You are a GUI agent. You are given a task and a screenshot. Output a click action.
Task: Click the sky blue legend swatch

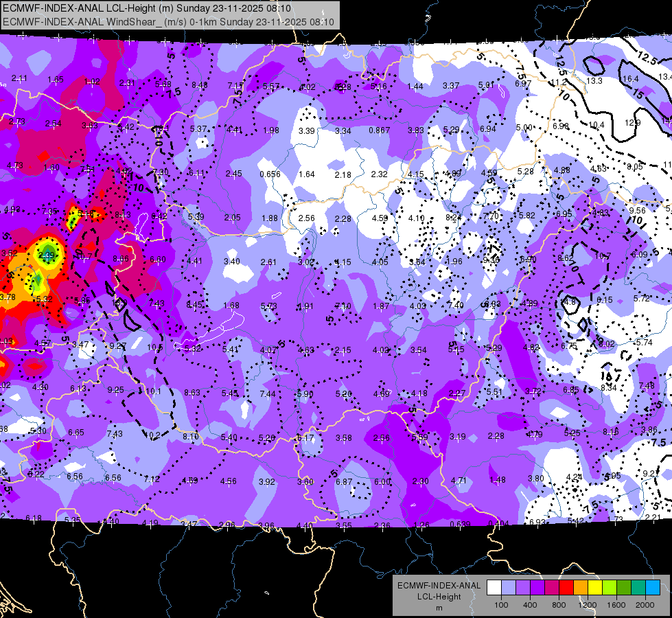click(x=653, y=588)
